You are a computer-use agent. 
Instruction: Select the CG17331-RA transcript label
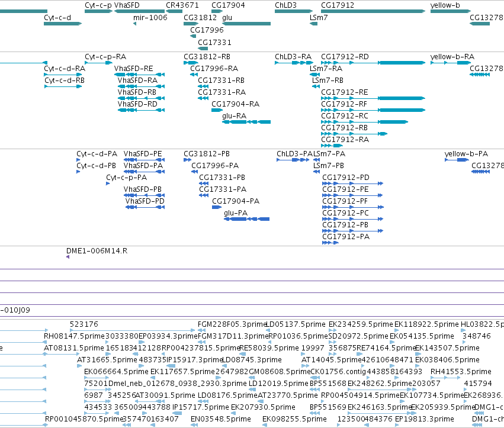tap(221, 92)
